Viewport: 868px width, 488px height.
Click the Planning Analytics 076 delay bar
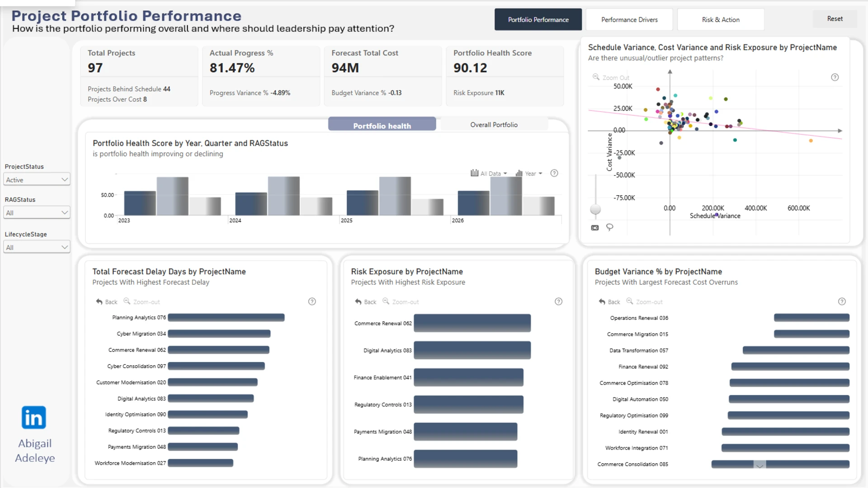[x=226, y=318]
